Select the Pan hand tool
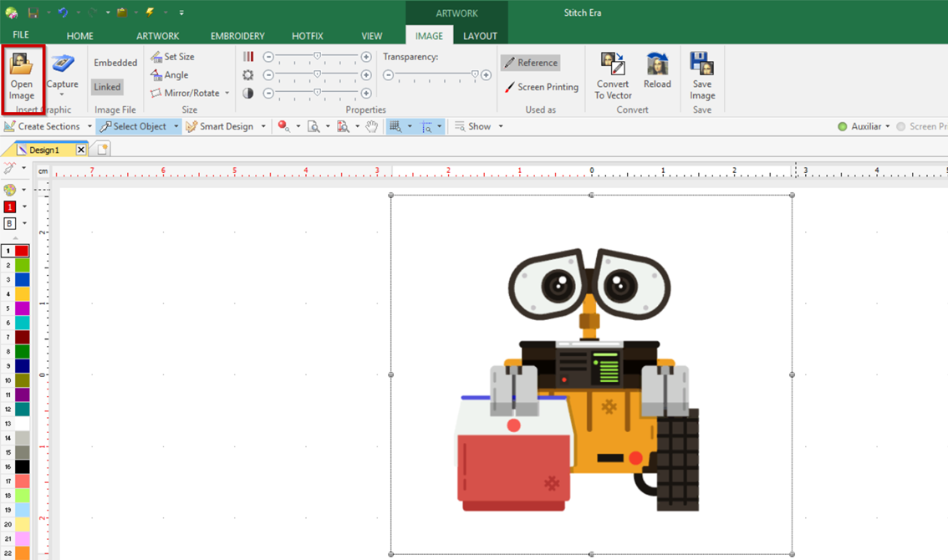 click(x=372, y=126)
